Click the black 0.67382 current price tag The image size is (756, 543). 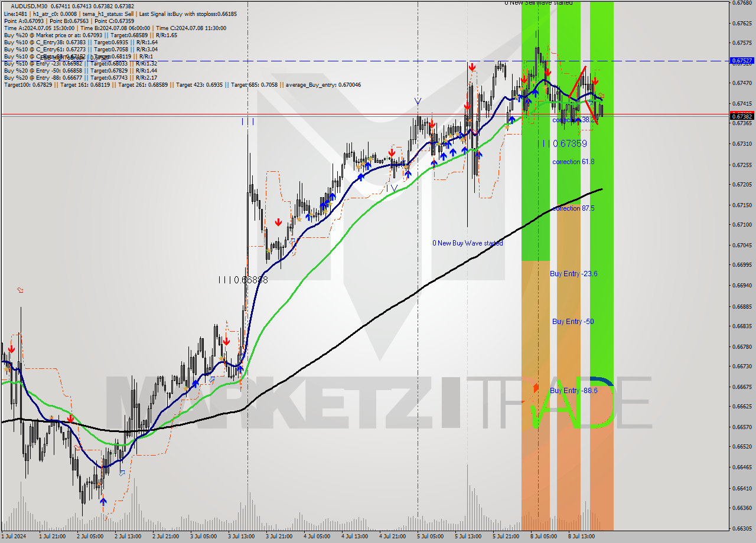tap(742, 116)
